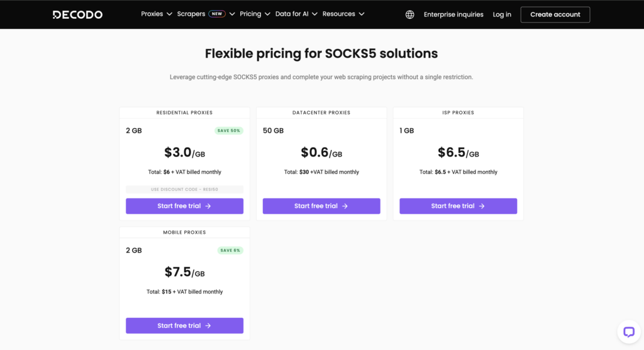The height and width of the screenshot is (350, 644).
Task: Click arrow on Residential Start free trial
Action: (x=208, y=206)
